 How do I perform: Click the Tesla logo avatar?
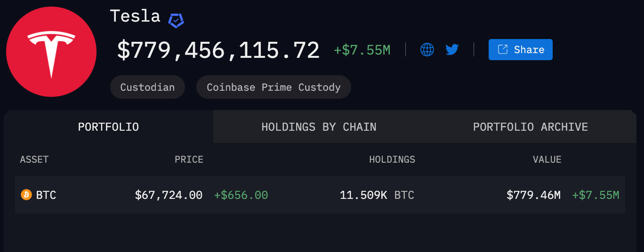(51, 52)
